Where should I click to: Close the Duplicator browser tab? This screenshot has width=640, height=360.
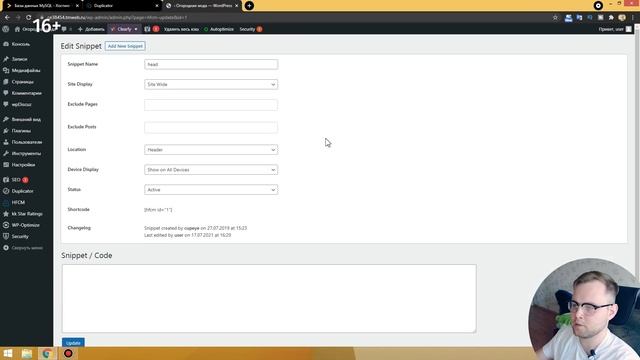click(157, 6)
